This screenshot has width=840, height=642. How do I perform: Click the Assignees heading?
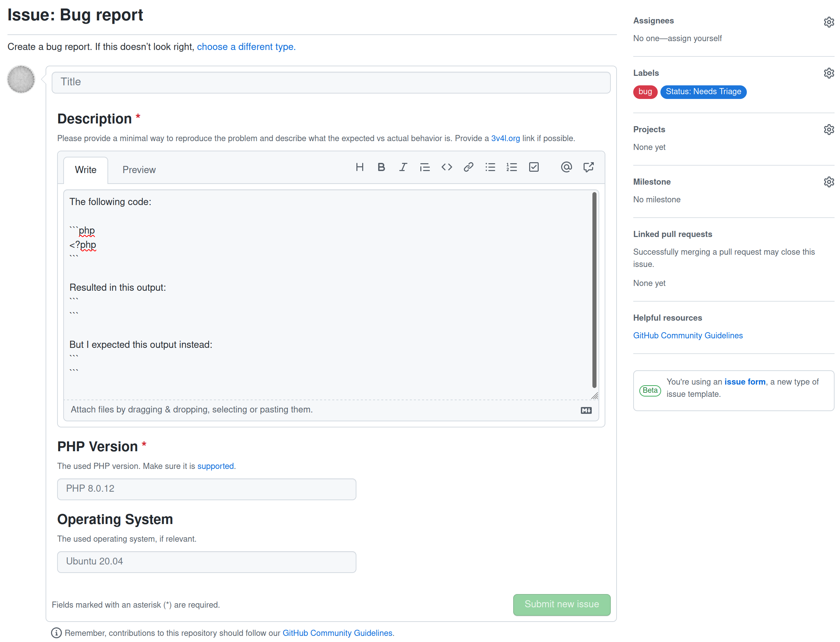pyautogui.click(x=653, y=21)
